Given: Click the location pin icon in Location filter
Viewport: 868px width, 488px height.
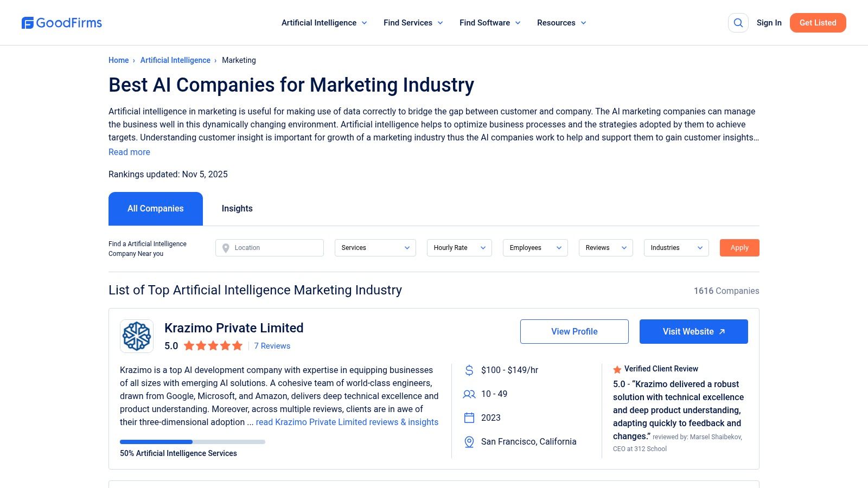Looking at the screenshot, I should pyautogui.click(x=226, y=248).
